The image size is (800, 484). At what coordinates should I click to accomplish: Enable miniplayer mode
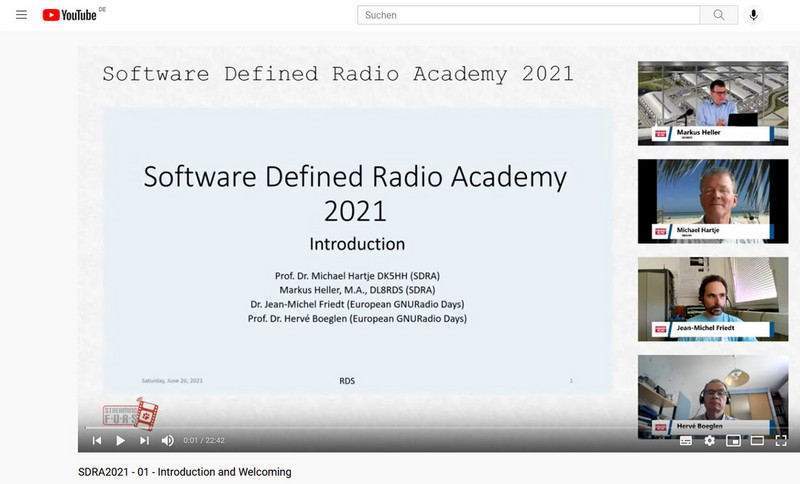pos(733,440)
